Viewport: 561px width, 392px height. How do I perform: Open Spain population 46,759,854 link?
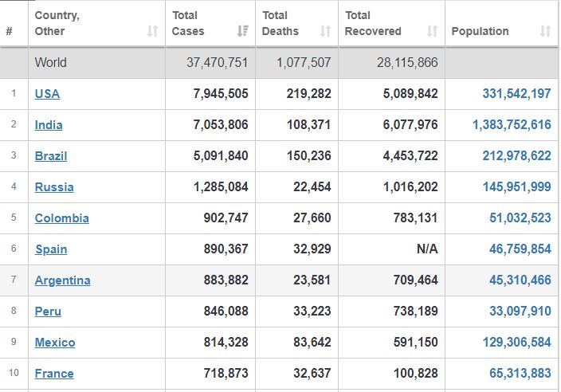(x=520, y=249)
